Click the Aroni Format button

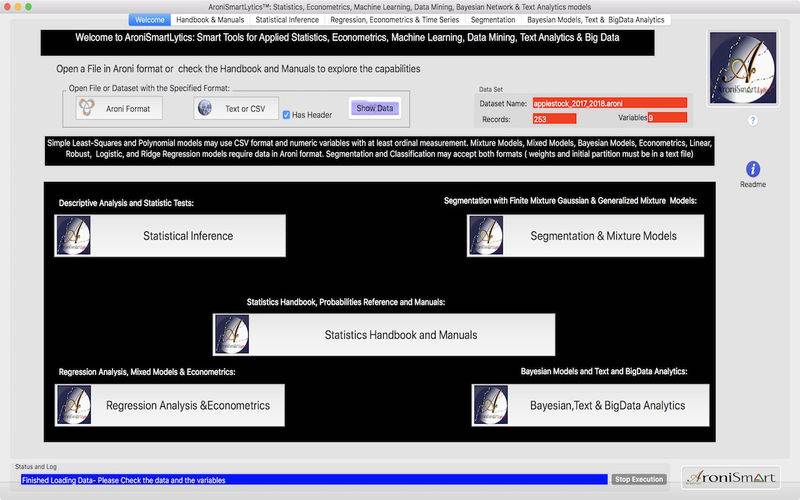coord(119,108)
